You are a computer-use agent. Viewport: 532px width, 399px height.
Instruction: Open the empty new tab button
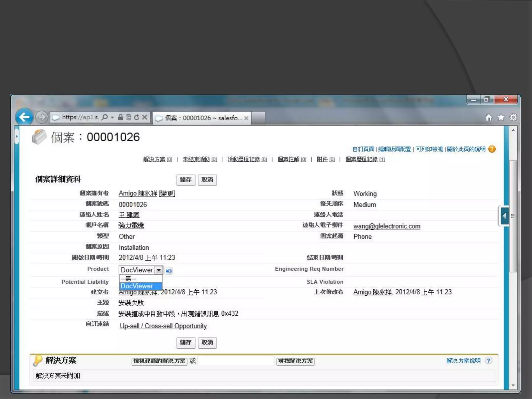click(258, 118)
